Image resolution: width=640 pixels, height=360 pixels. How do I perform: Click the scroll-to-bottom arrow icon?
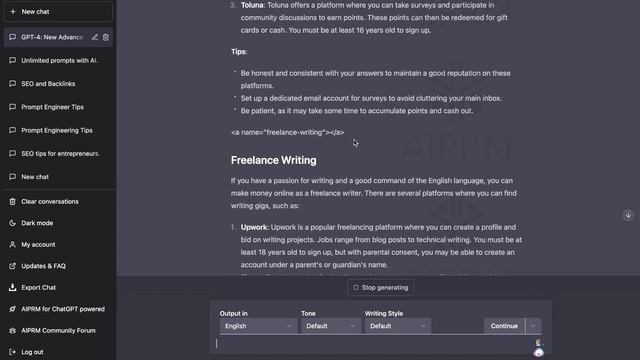628,215
